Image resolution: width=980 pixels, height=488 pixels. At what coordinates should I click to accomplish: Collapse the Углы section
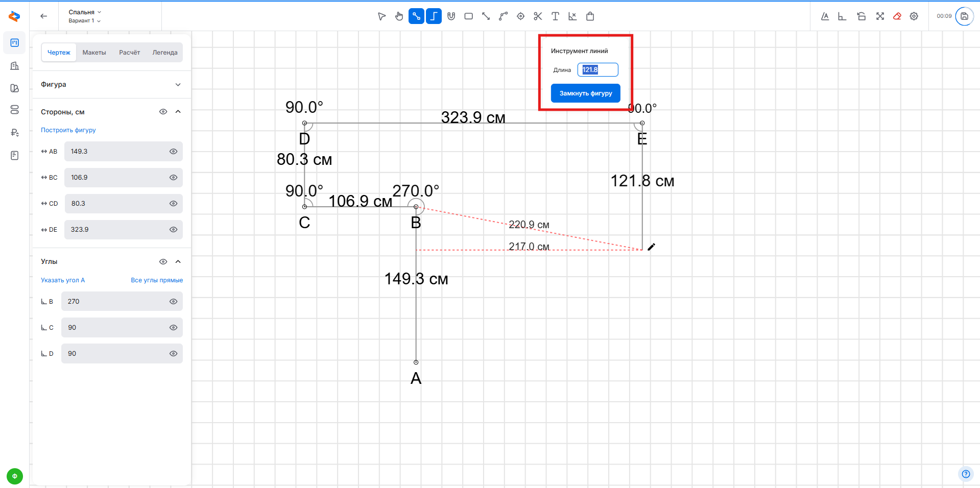click(178, 262)
